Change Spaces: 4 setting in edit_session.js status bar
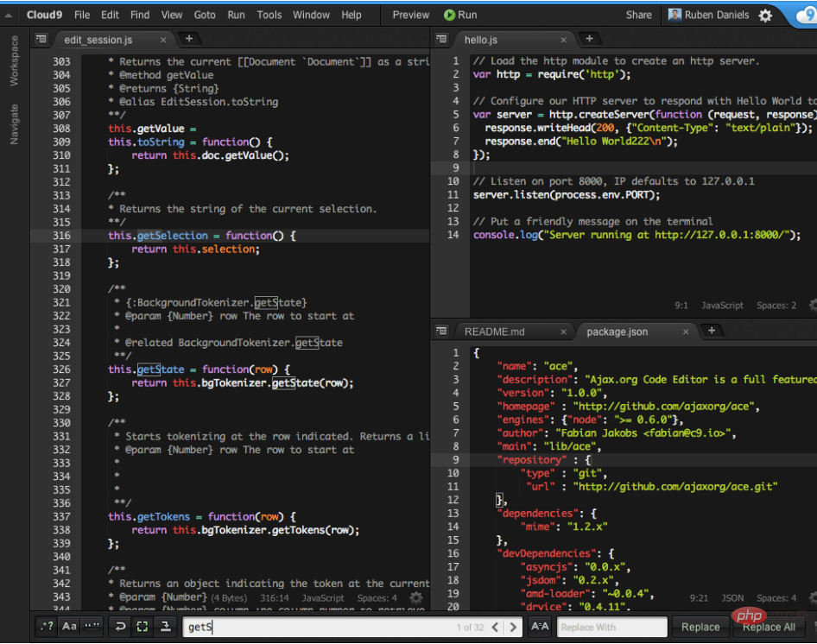Screen dimensions: 817x644 (x=377, y=598)
